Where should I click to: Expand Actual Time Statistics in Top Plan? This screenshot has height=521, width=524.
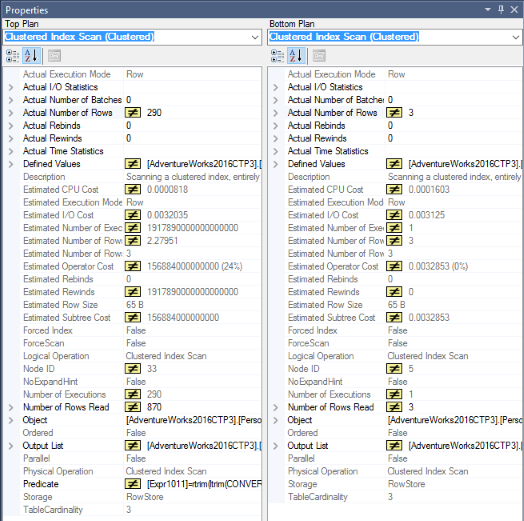[x=11, y=151]
